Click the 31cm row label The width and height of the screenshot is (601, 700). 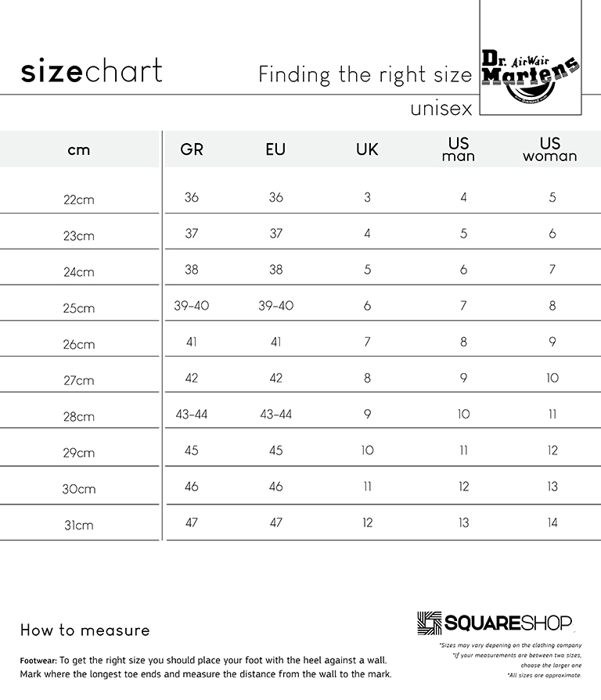click(x=79, y=525)
